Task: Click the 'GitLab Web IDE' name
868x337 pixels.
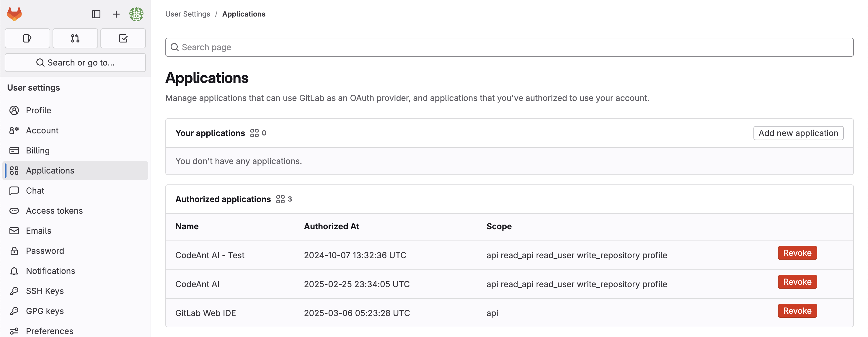Action: click(x=205, y=313)
